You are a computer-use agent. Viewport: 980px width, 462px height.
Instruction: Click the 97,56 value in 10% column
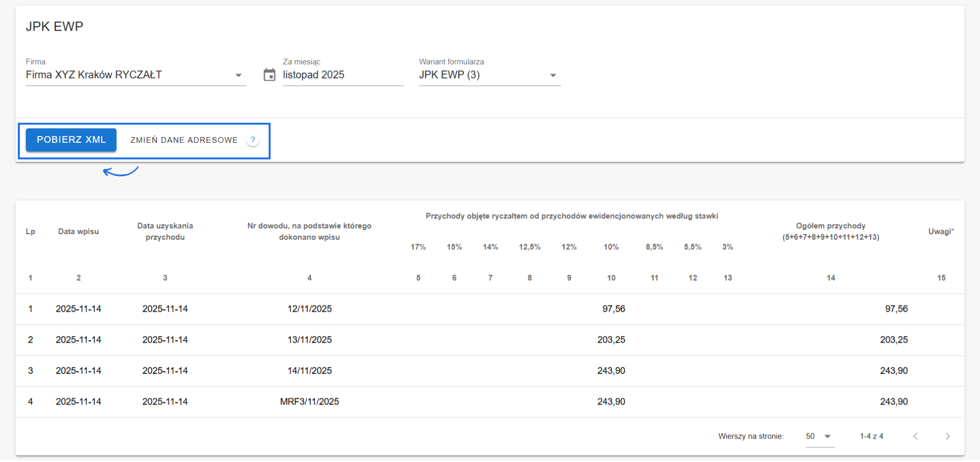tap(613, 309)
